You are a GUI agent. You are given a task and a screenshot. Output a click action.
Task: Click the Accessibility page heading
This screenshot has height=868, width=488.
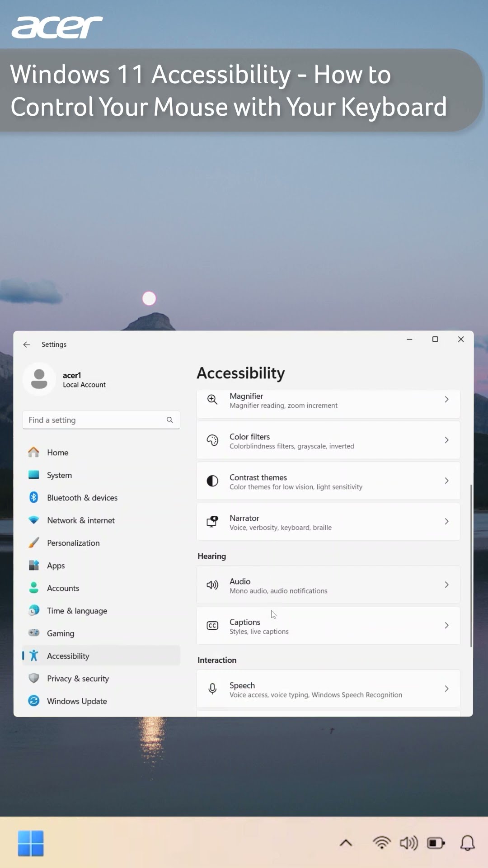pos(241,373)
